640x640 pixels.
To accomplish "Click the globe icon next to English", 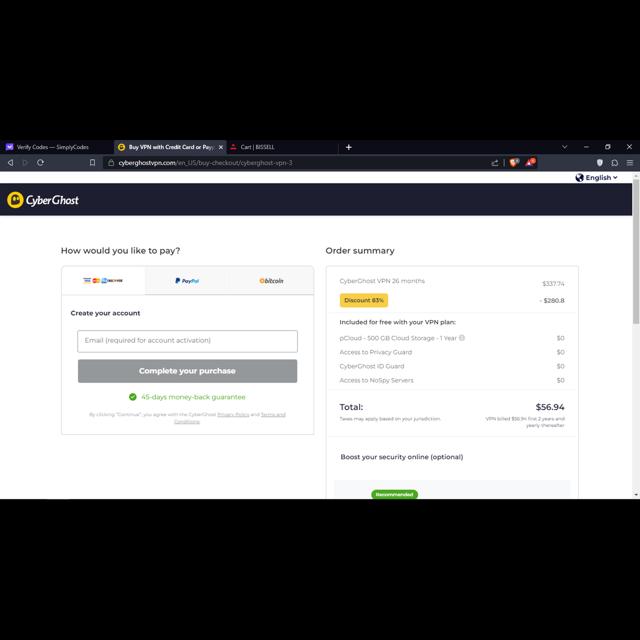I will tap(579, 178).
